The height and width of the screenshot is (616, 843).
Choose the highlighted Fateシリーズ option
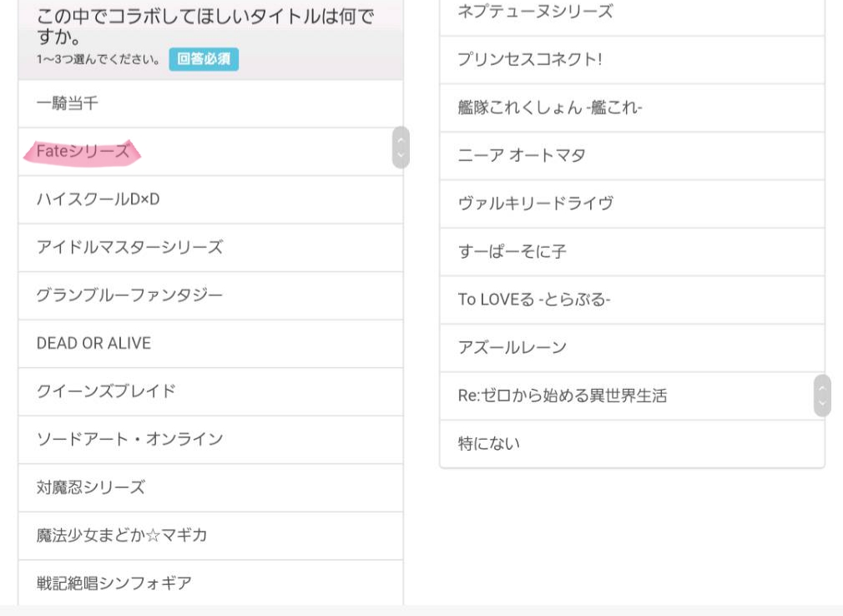pyautogui.click(x=83, y=152)
